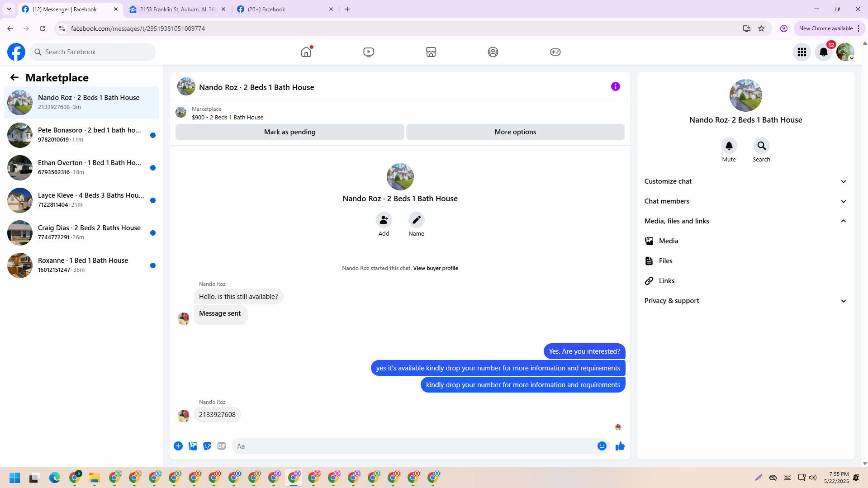Screen dimensions: 868x488
Task: Open Files in the chat details
Action: (746, 261)
